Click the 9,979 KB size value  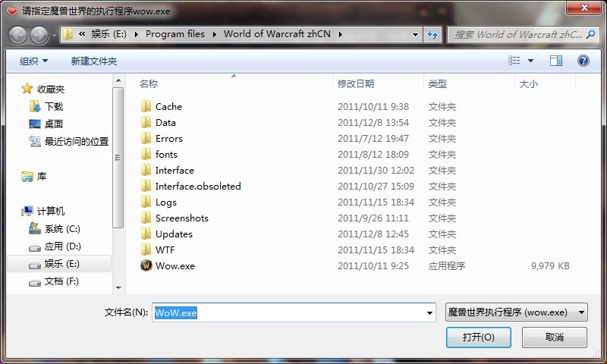(550, 265)
